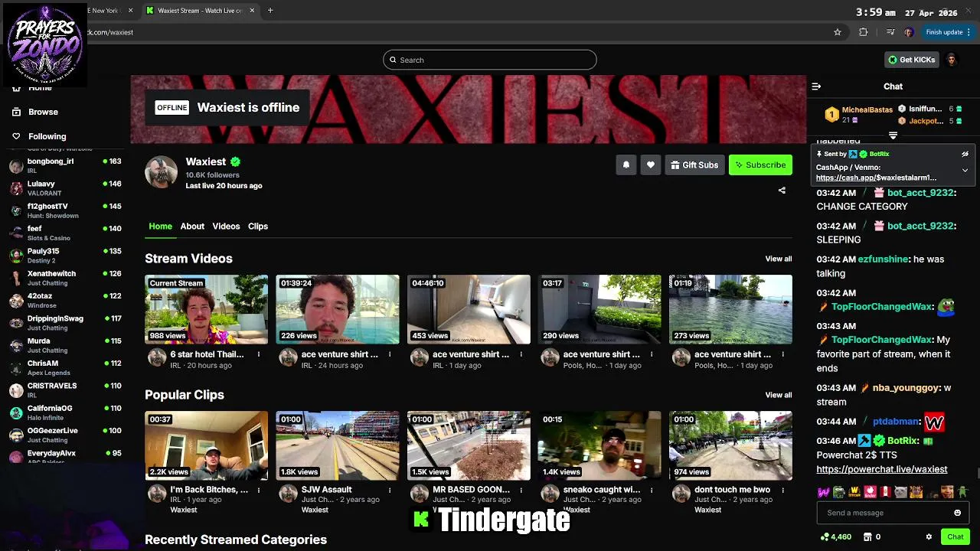Select the Home channel tab
This screenshot has height=551, width=980.
pyautogui.click(x=160, y=227)
